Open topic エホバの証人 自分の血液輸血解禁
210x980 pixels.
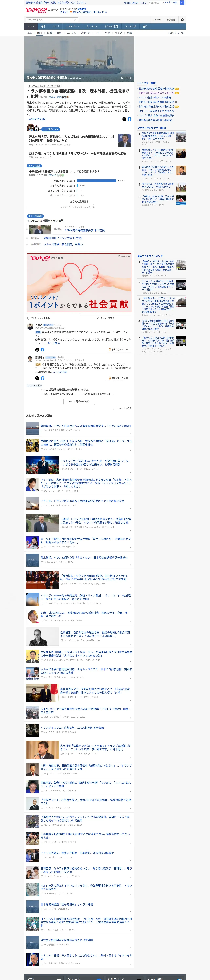coord(156,116)
